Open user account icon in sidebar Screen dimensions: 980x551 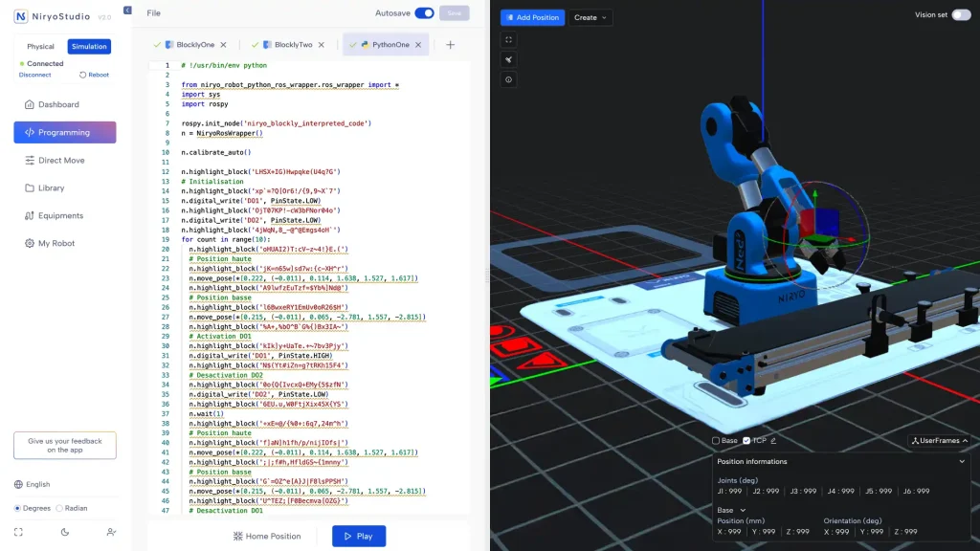(x=112, y=532)
